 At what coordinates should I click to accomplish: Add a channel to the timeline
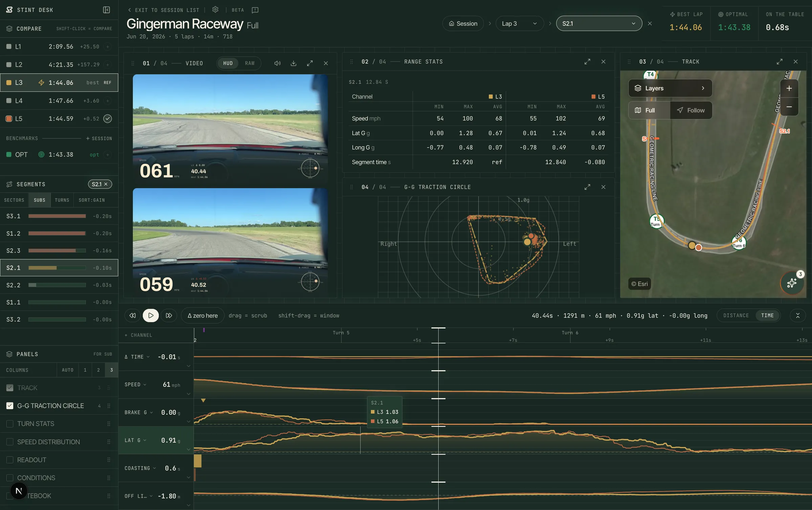[x=138, y=335]
